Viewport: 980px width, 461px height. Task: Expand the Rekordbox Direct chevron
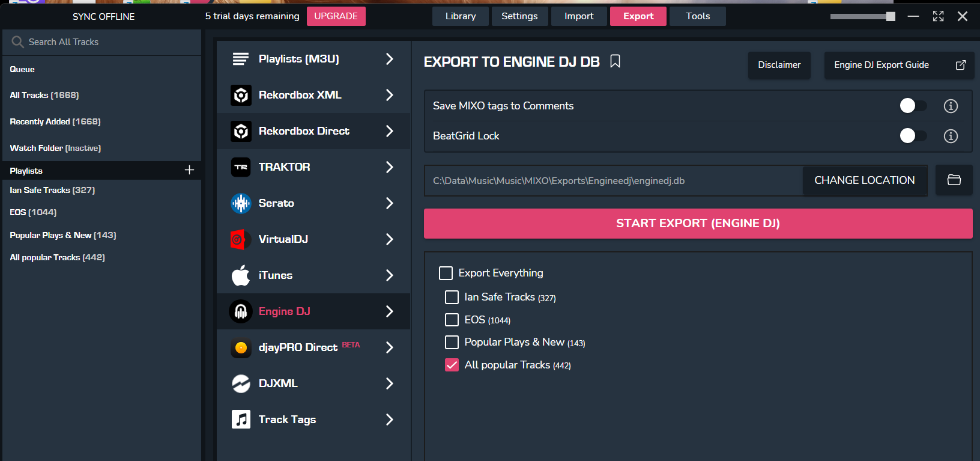point(390,131)
